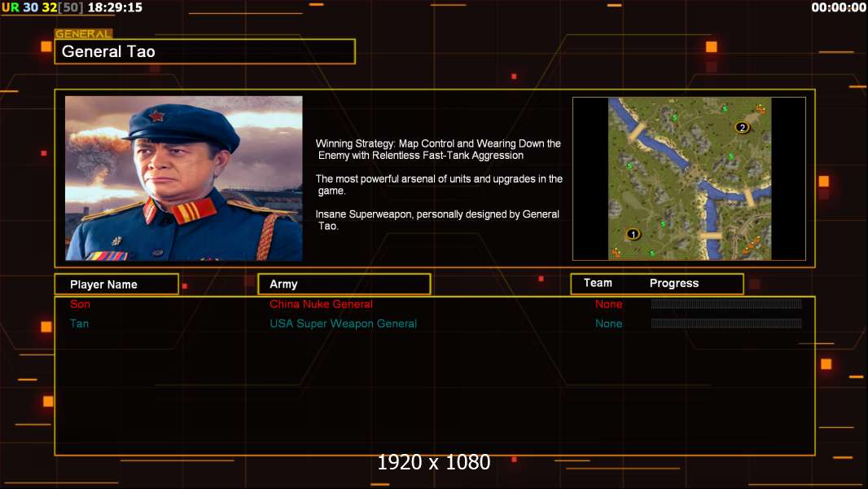Click Tan's loading progress bar

[726, 323]
